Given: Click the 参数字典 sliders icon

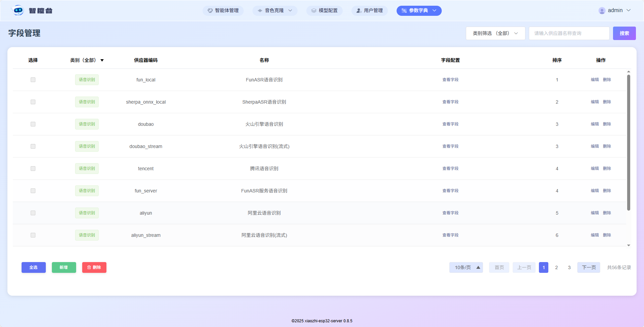Looking at the screenshot, I should pyautogui.click(x=404, y=11).
